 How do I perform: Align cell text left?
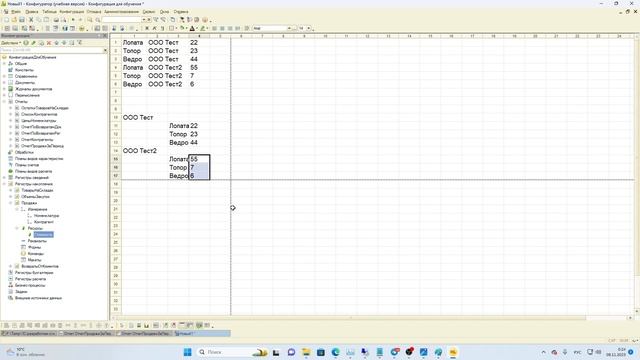tap(214, 28)
